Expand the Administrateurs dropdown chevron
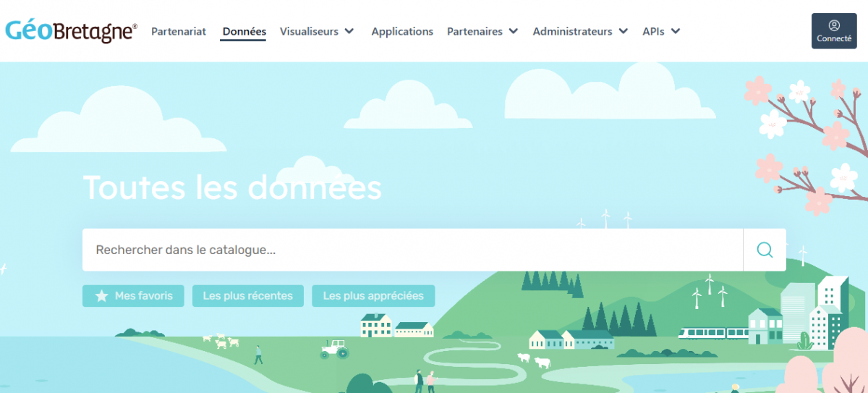868x393 pixels. (x=623, y=31)
